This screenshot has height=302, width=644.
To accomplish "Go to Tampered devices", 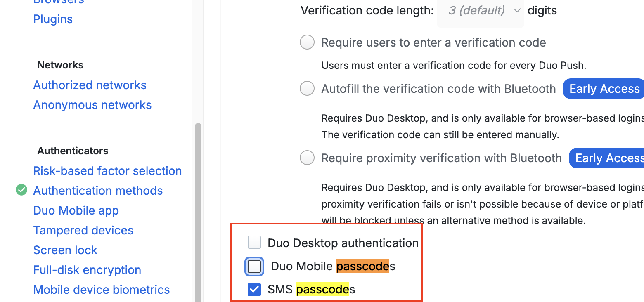I will (83, 230).
